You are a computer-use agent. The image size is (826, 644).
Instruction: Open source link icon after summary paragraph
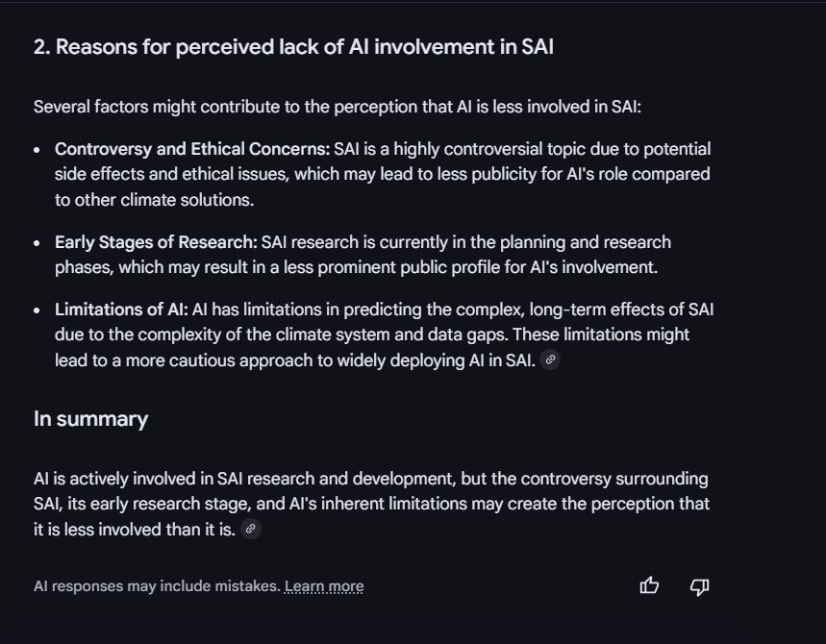point(251,529)
